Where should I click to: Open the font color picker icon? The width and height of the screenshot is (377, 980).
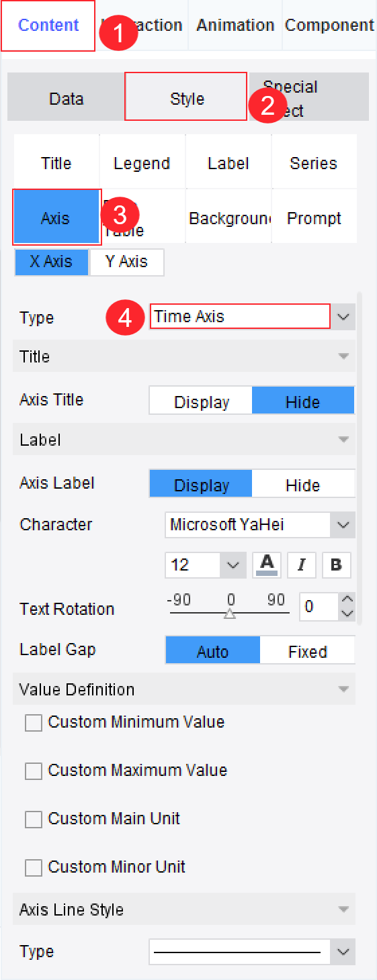coord(267,565)
